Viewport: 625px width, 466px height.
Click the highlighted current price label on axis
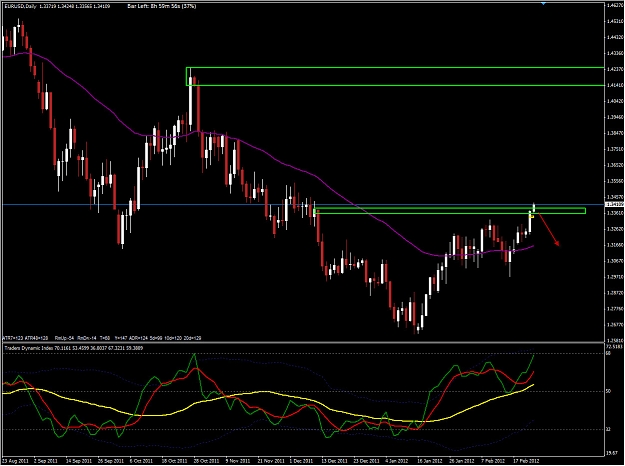pyautogui.click(x=614, y=204)
